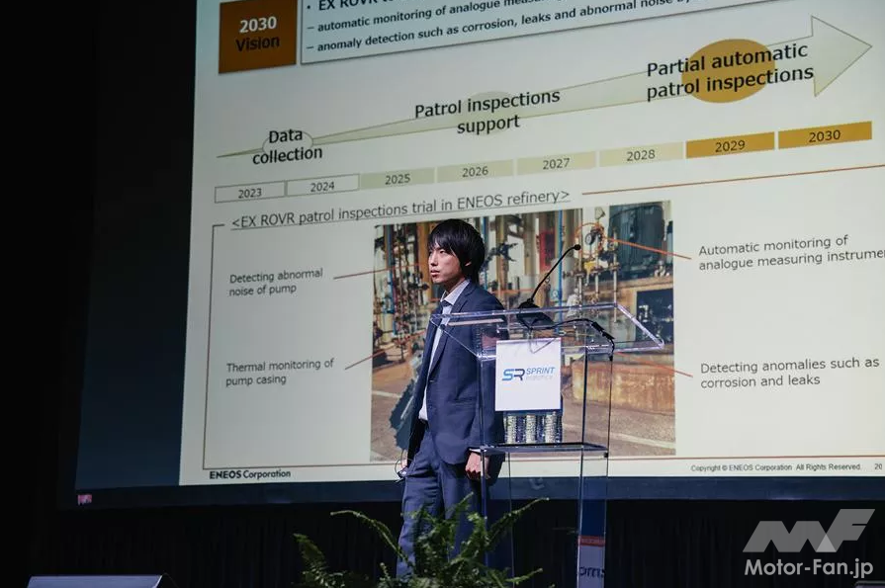Select the 2029 year box
This screenshot has height=588, width=885.
[730, 145]
